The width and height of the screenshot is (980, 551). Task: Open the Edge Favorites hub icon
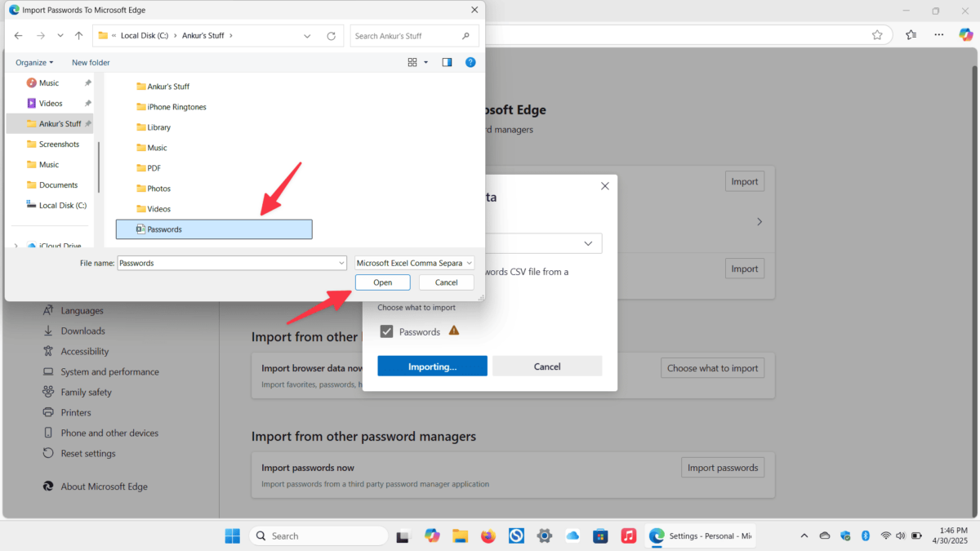[x=911, y=34]
